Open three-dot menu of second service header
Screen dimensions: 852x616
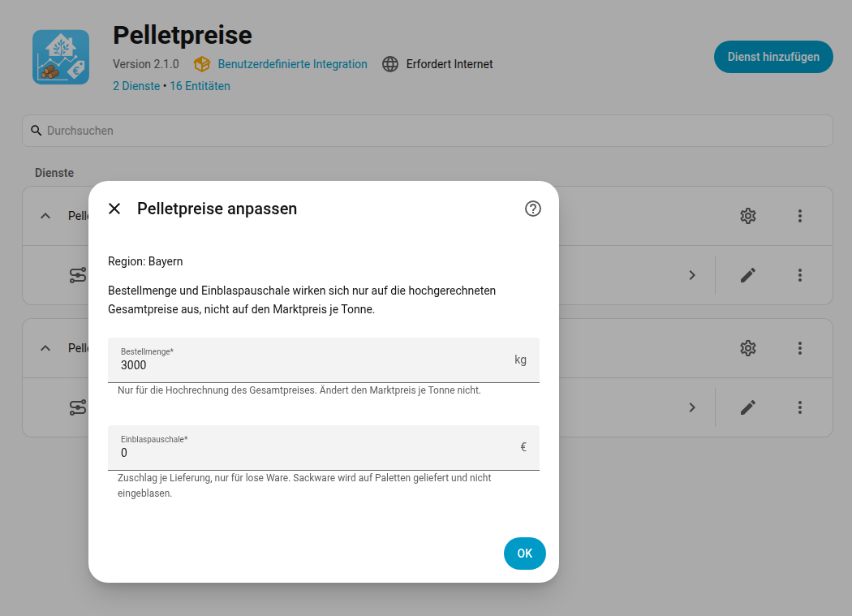(799, 348)
